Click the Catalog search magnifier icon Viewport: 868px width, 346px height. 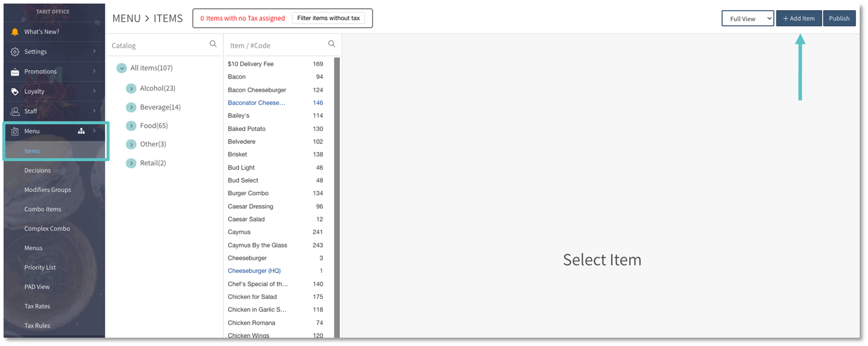[x=213, y=44]
